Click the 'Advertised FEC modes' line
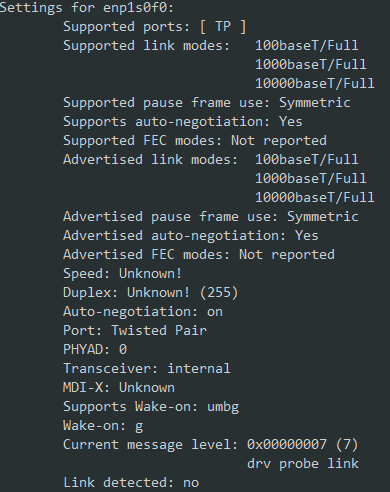Screen dimensions: 390x492 point(199,255)
